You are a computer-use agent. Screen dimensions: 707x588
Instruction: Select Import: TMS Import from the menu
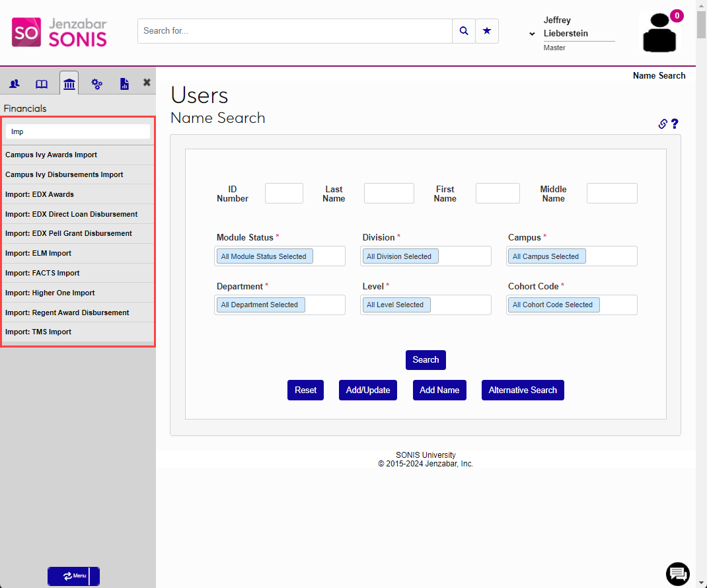click(x=36, y=332)
